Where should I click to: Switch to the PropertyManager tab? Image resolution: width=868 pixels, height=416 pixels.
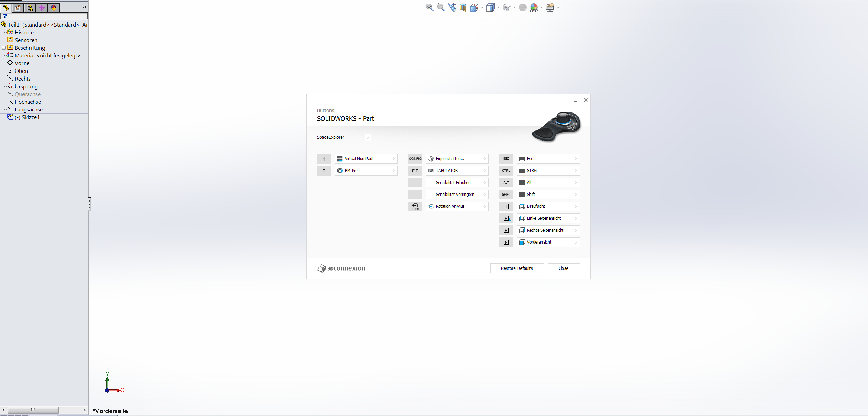18,7
